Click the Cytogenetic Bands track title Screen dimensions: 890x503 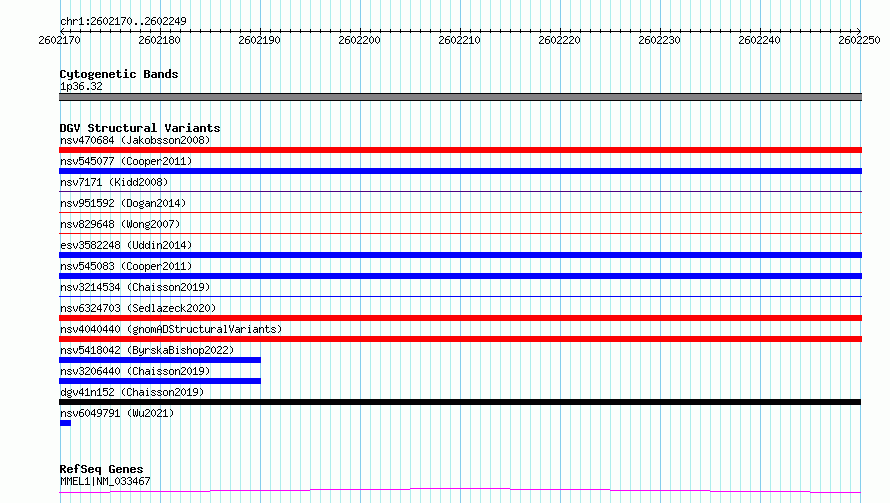(119, 74)
